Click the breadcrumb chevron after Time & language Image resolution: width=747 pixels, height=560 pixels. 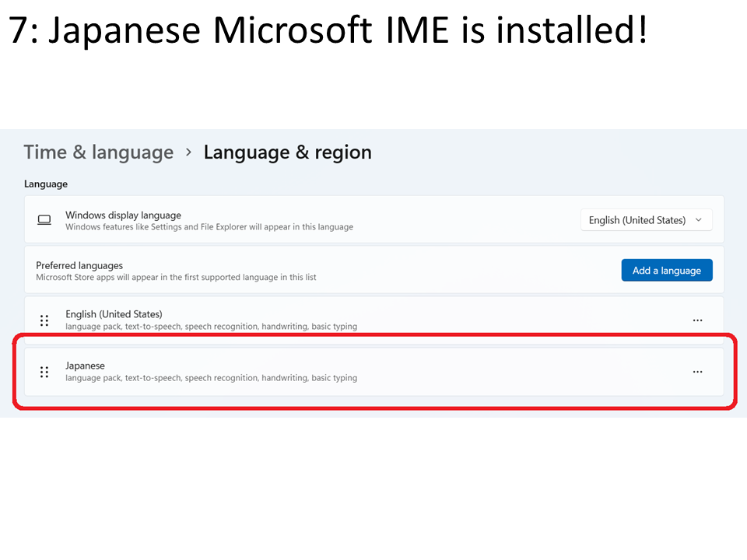coord(188,152)
